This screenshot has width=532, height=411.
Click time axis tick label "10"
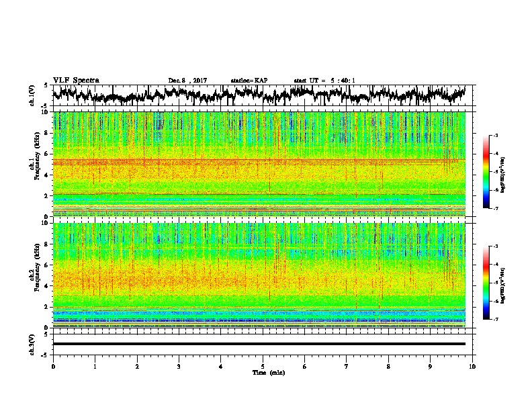click(x=472, y=367)
